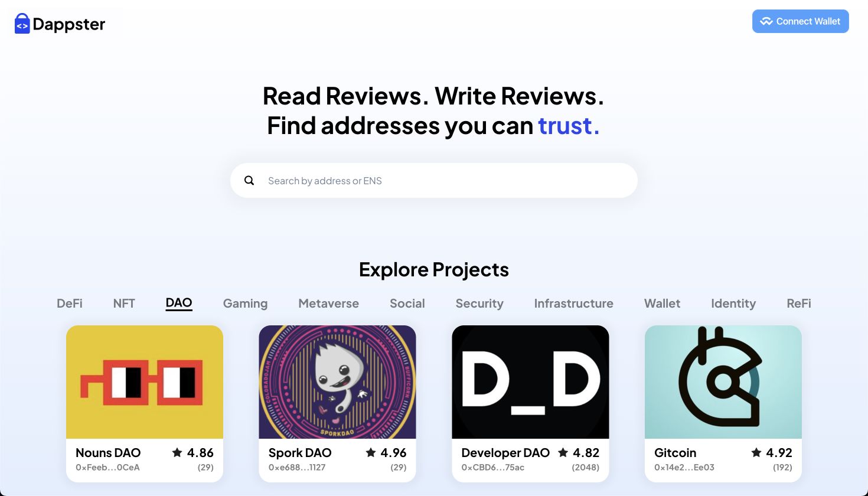Open the Nouns DAO glasses thumbnail
Screen dimensions: 868x496
pyautogui.click(x=145, y=382)
